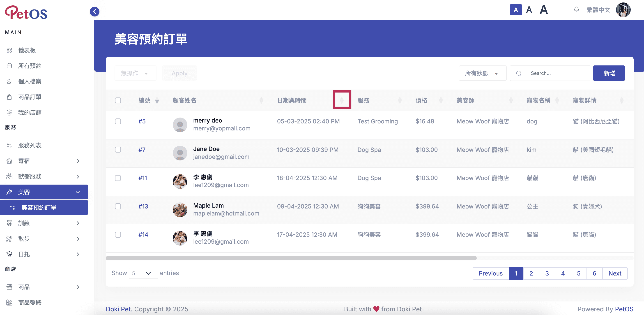Open the user profile avatar

(623, 10)
